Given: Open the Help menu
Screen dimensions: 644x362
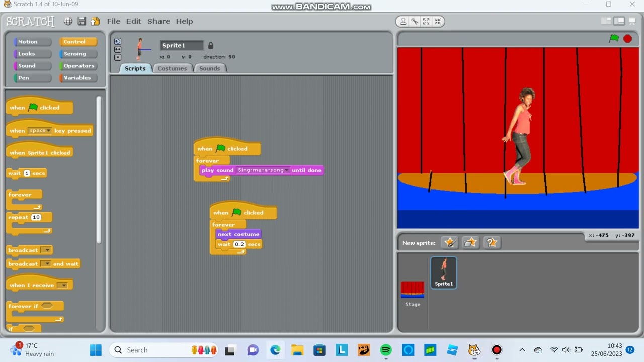Looking at the screenshot, I should (x=184, y=21).
